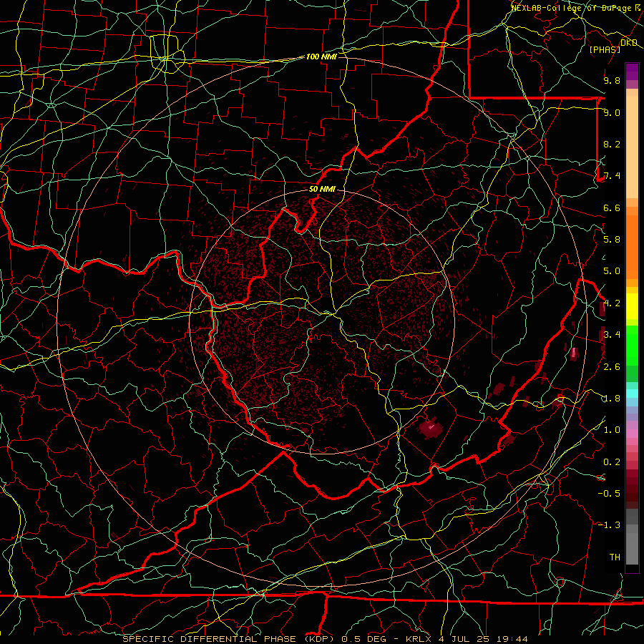Click the orange segment of the color bar
This screenshot has height=644, width=644.
[632, 246]
